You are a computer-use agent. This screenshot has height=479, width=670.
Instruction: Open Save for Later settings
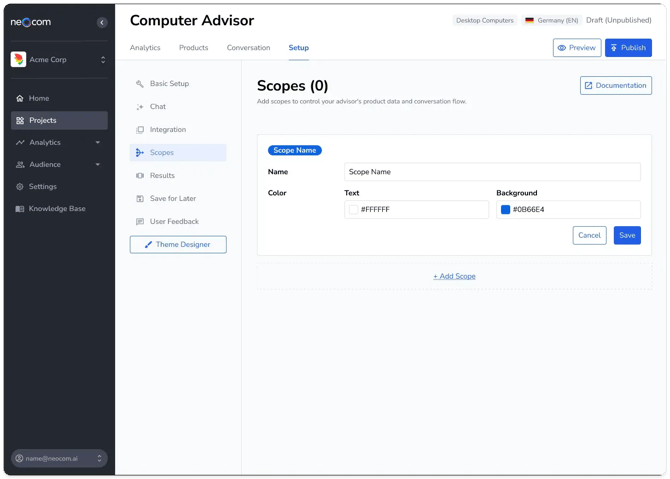[x=172, y=199]
